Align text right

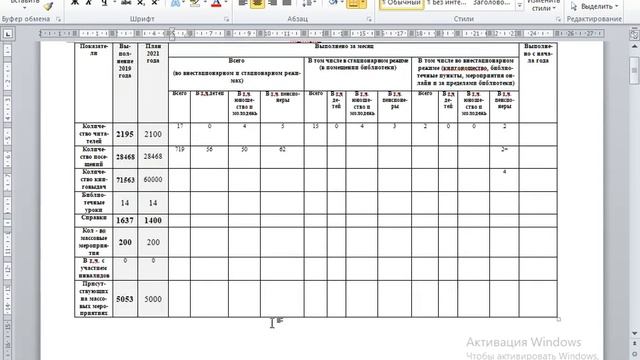coord(273,3)
